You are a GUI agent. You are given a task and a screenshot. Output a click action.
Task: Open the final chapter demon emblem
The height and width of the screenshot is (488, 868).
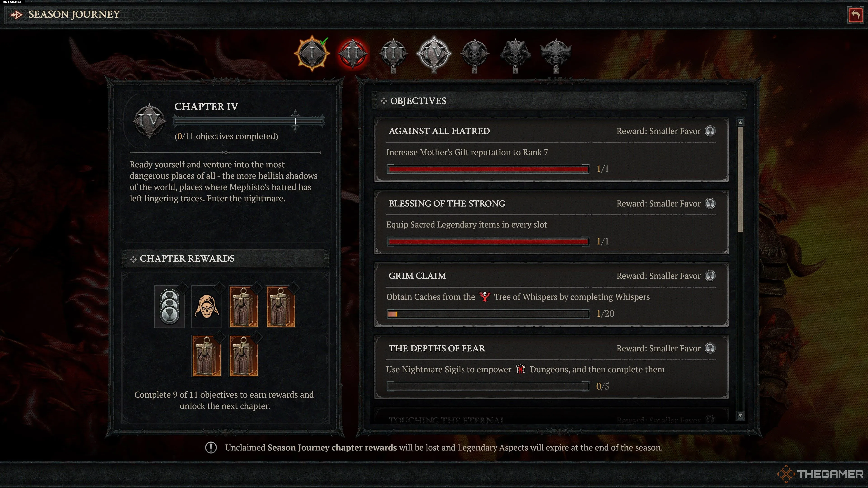[x=556, y=54]
